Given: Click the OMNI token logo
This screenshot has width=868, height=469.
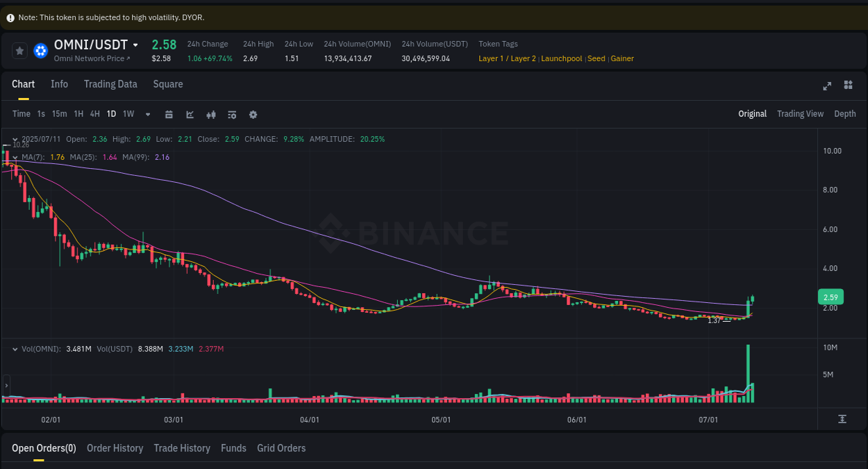Looking at the screenshot, I should (x=40, y=50).
